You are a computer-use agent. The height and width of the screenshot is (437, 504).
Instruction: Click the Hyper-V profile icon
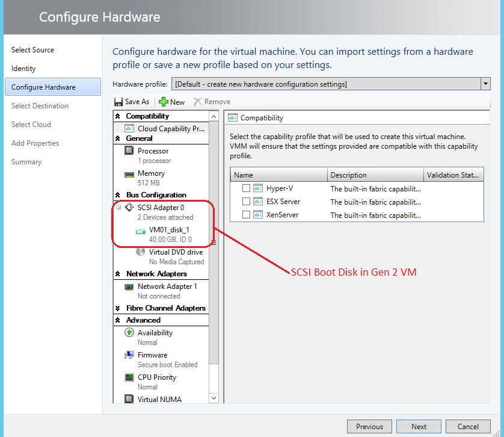258,188
